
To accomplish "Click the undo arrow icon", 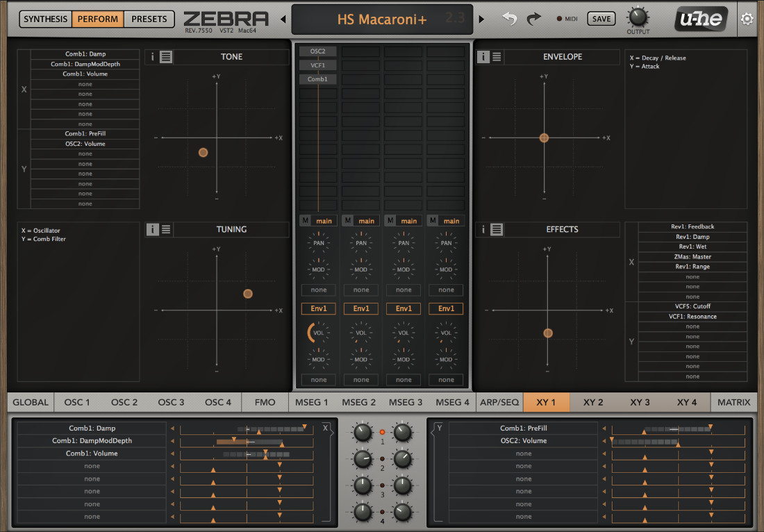I will point(510,19).
